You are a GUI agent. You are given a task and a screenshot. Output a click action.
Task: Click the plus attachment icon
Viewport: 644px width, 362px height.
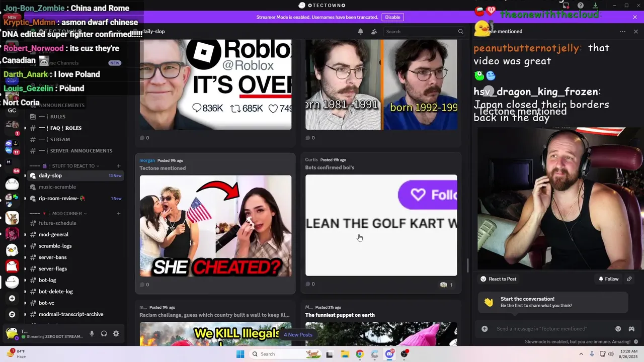coord(485,329)
